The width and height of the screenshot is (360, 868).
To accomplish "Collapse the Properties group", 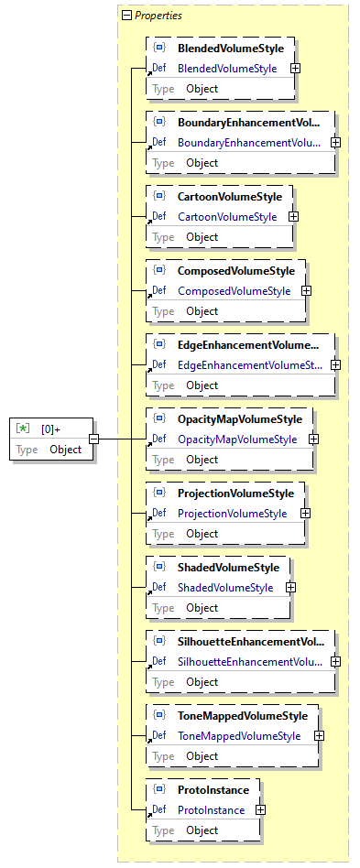I will coord(126,16).
